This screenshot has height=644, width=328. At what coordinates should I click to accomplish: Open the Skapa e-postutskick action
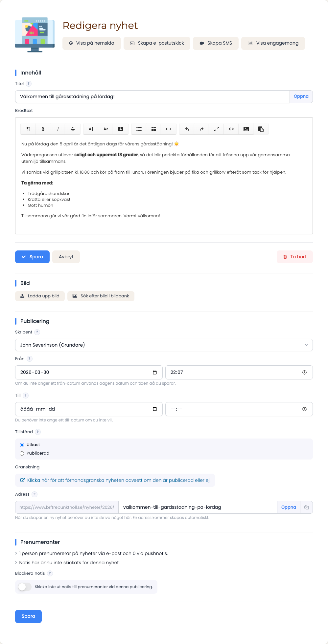tap(157, 43)
